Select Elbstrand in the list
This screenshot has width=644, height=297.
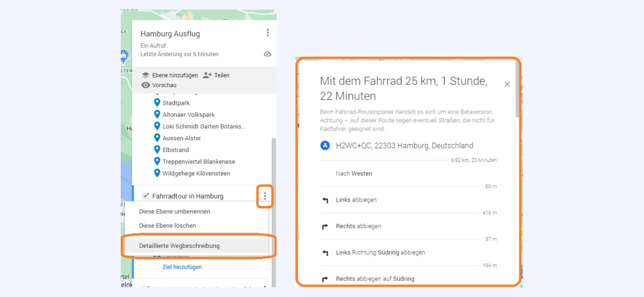click(175, 150)
